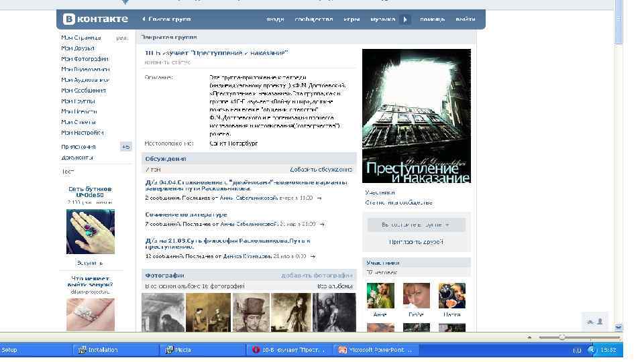This screenshot has width=644, height=362.
Task: Click 'изменить статус' under group title
Action: pyautogui.click(x=167, y=62)
